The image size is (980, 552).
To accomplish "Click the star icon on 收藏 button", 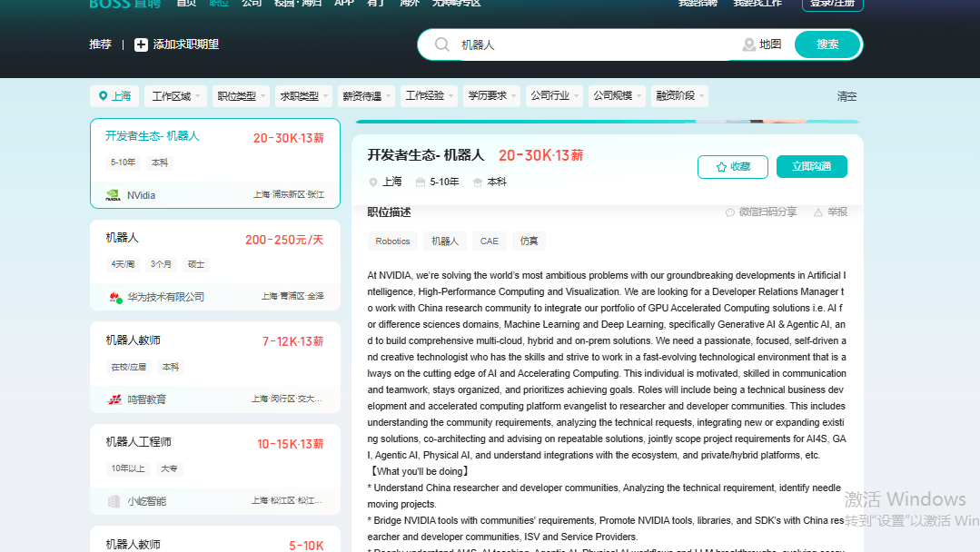I will [721, 167].
